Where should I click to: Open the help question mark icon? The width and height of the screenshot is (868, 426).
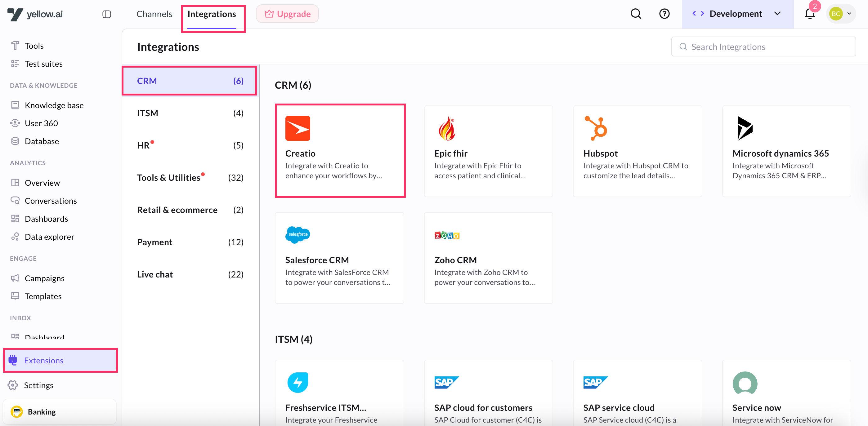point(664,14)
